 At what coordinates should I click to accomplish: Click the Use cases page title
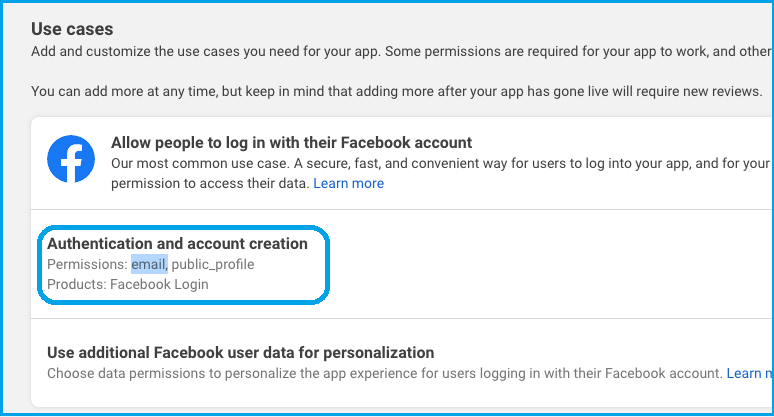(x=72, y=29)
